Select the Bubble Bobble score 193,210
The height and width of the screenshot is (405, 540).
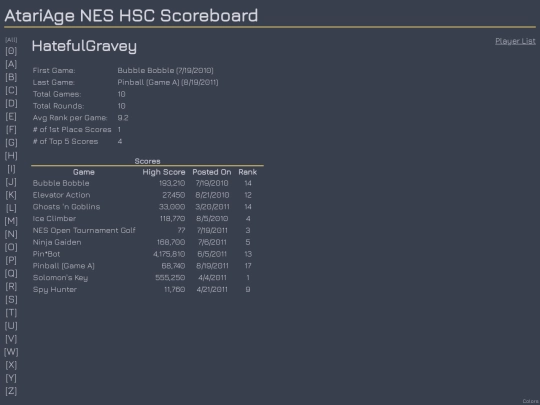click(172, 183)
